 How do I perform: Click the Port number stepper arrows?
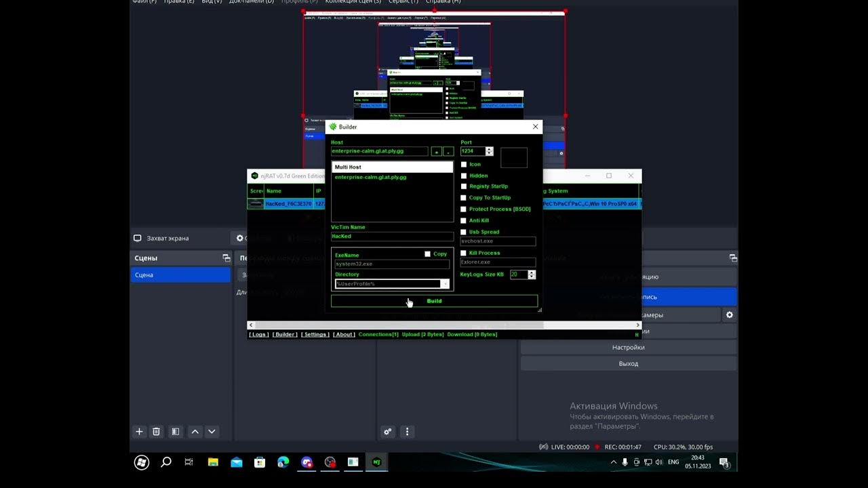(x=490, y=151)
